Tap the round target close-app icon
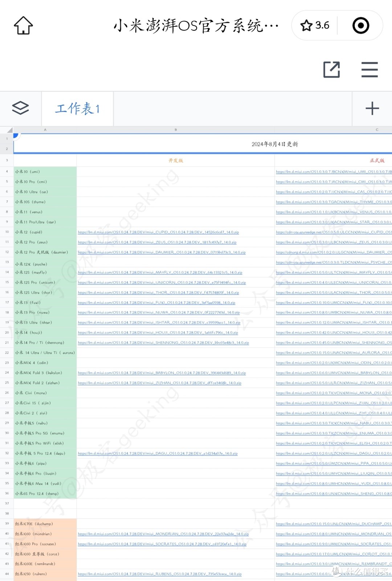This screenshot has height=581, width=392. [x=361, y=25]
